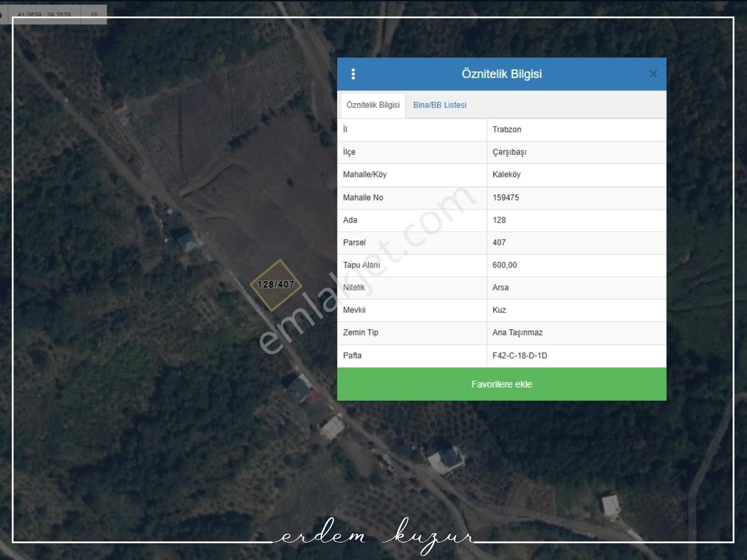The image size is (747, 560).
Task: Click the Öznitelik Bilgisi panel title
Action: coord(501,74)
